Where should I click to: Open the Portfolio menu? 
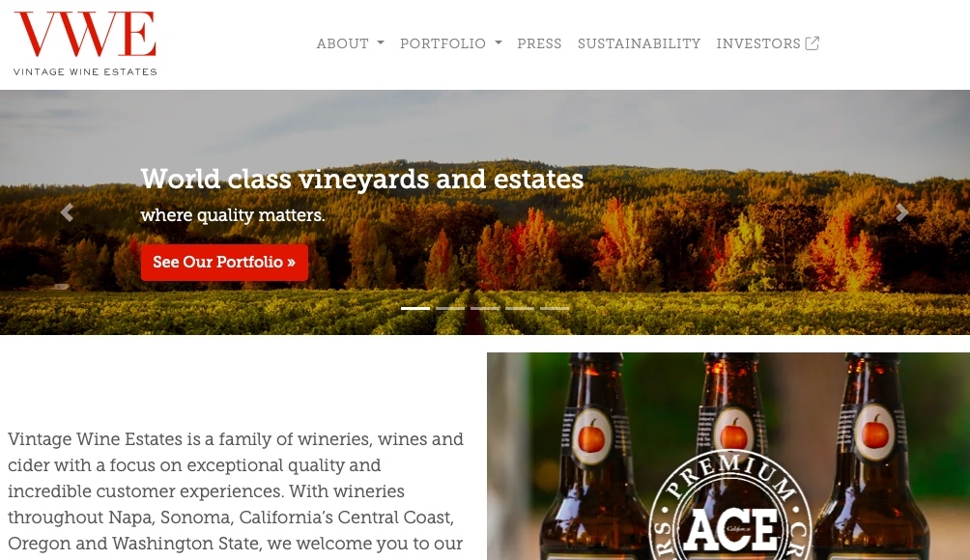pyautogui.click(x=450, y=43)
